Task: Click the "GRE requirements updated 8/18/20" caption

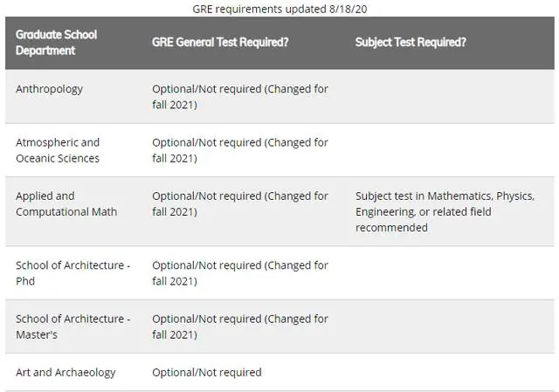Action: click(x=279, y=9)
